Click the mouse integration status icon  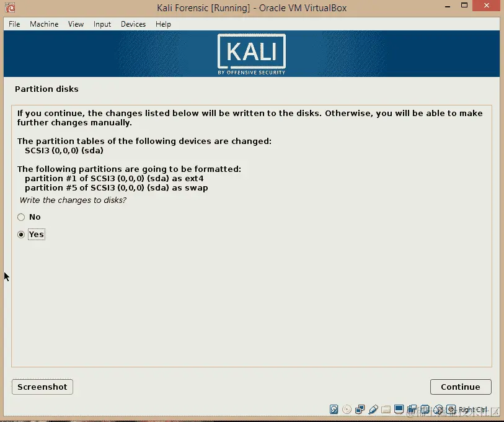point(438,410)
